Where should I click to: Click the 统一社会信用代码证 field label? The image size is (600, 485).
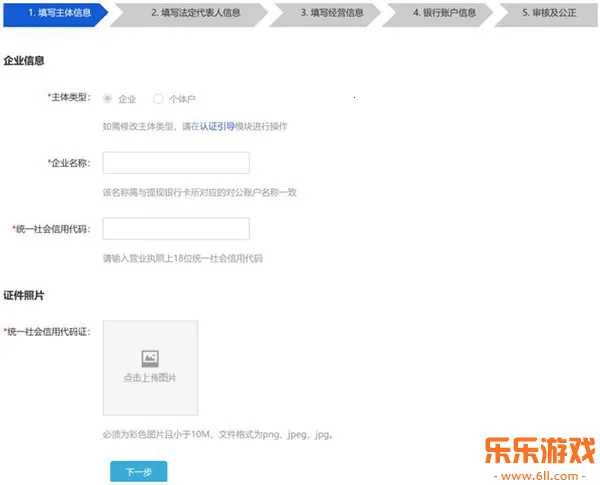[48, 331]
